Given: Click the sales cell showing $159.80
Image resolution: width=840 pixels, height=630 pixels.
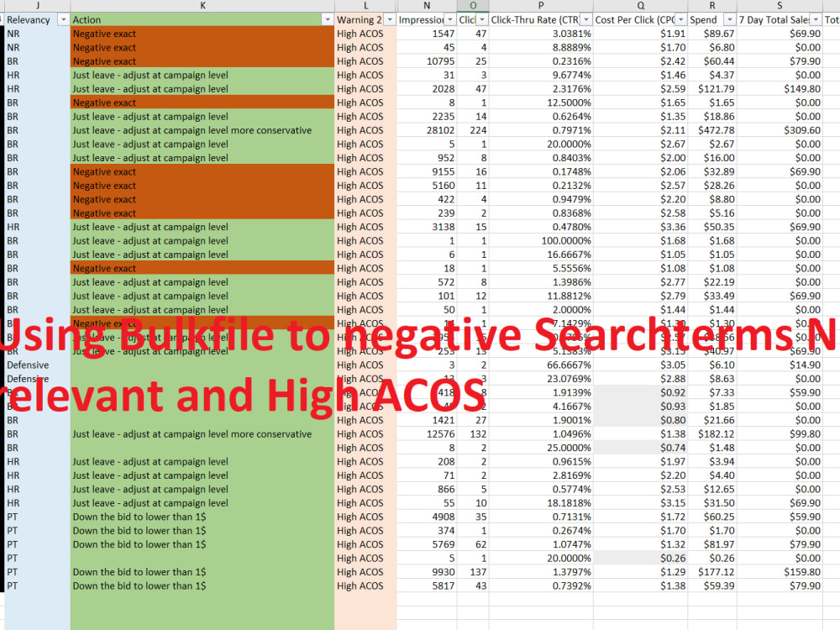Looking at the screenshot, I should click(x=780, y=572).
